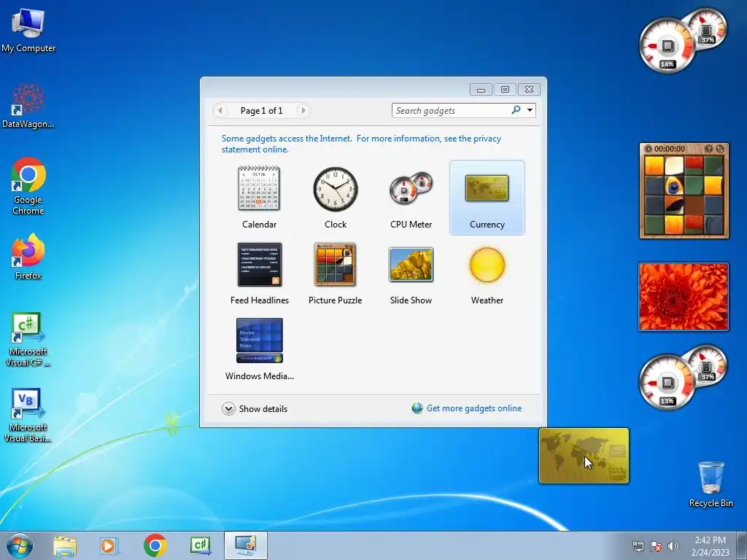747x560 pixels.
Task: Select the Clock gadget
Action: point(336,198)
